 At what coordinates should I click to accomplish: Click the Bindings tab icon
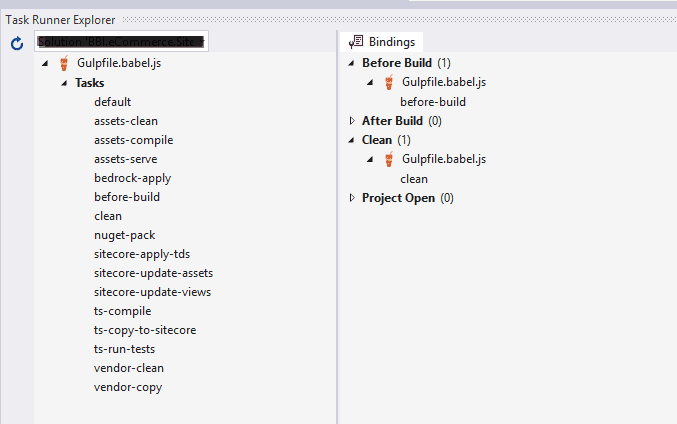tap(356, 41)
